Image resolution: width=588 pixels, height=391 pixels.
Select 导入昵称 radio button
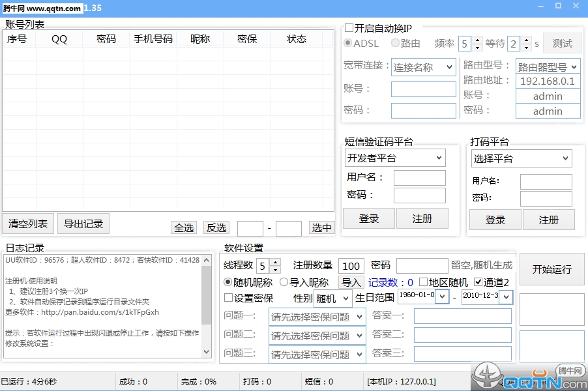point(284,282)
